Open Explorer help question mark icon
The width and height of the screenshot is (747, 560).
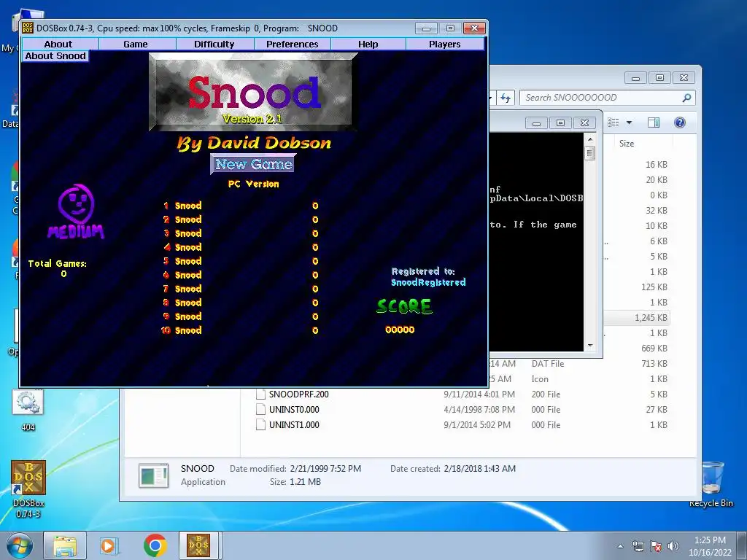coord(680,122)
